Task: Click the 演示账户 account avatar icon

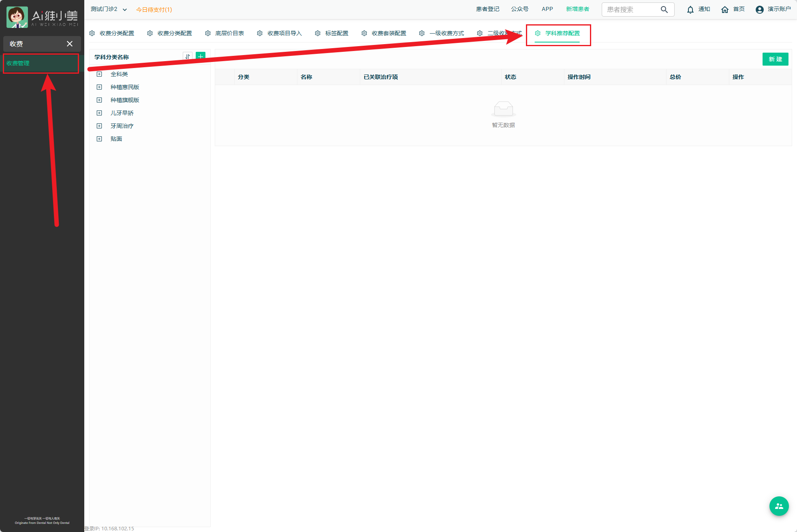Action: click(760, 10)
